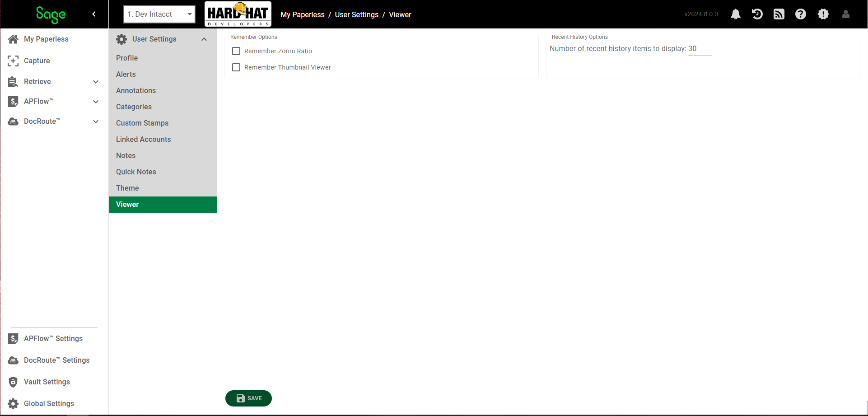Click the alert settings gear icon
The height and width of the screenshot is (416, 868).
point(823,14)
